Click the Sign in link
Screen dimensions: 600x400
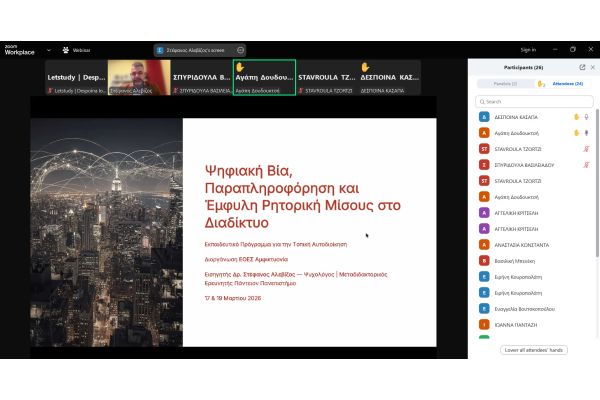[528, 49]
